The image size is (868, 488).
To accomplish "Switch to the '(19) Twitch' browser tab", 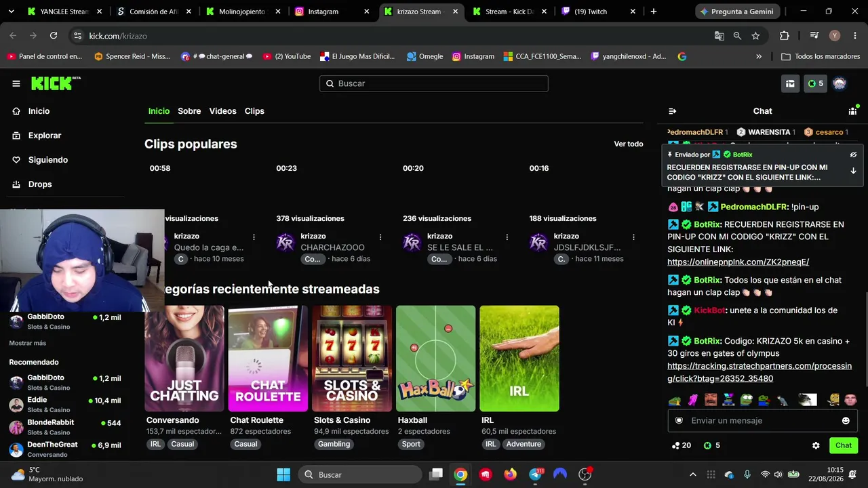I will (599, 12).
